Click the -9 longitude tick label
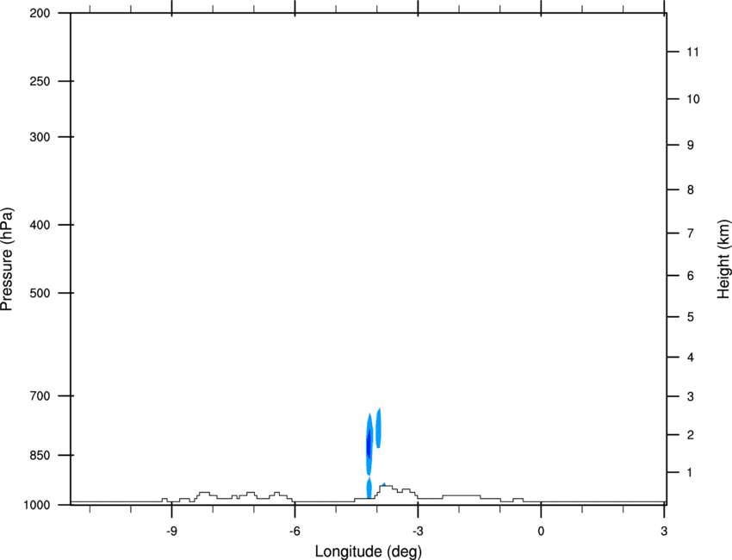The height and width of the screenshot is (560, 732). tap(171, 531)
